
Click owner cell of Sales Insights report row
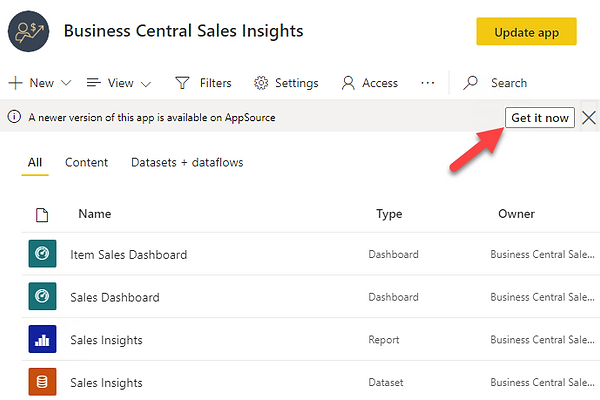(542, 340)
